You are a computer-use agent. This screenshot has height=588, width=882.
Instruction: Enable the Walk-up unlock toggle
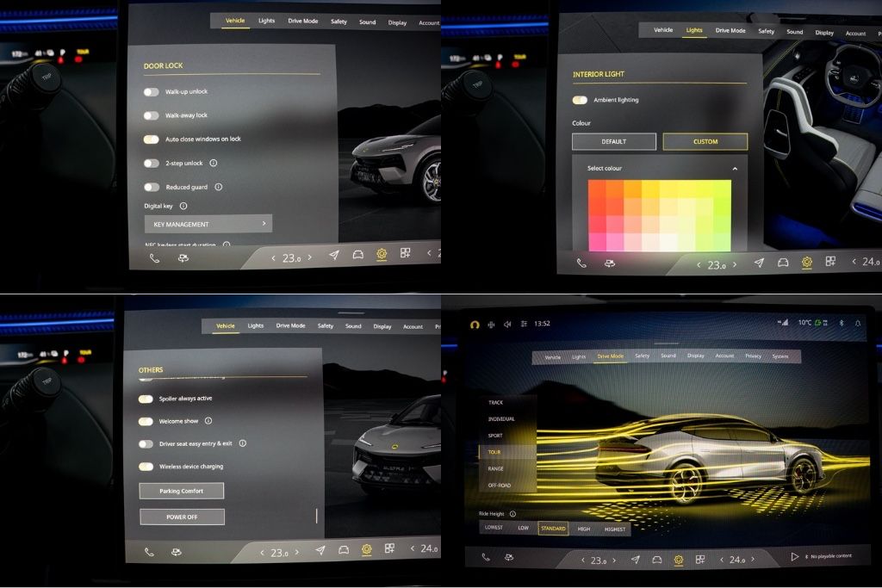pyautogui.click(x=152, y=91)
